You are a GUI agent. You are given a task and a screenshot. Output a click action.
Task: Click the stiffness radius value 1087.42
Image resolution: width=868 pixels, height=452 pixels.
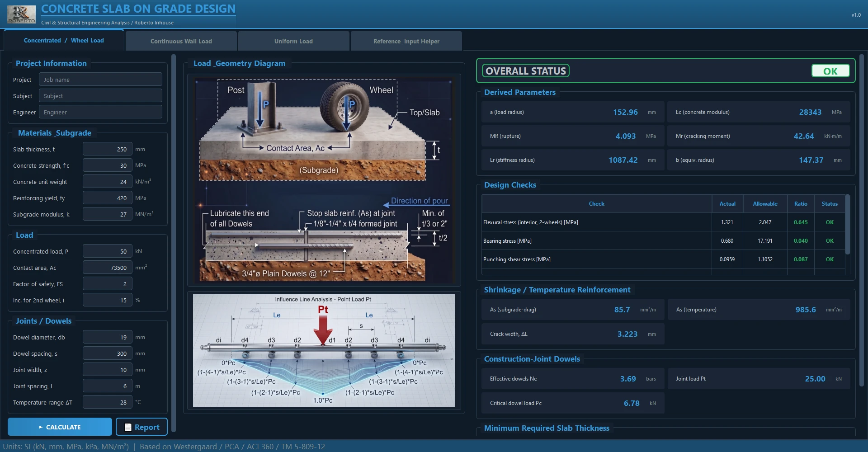click(623, 160)
